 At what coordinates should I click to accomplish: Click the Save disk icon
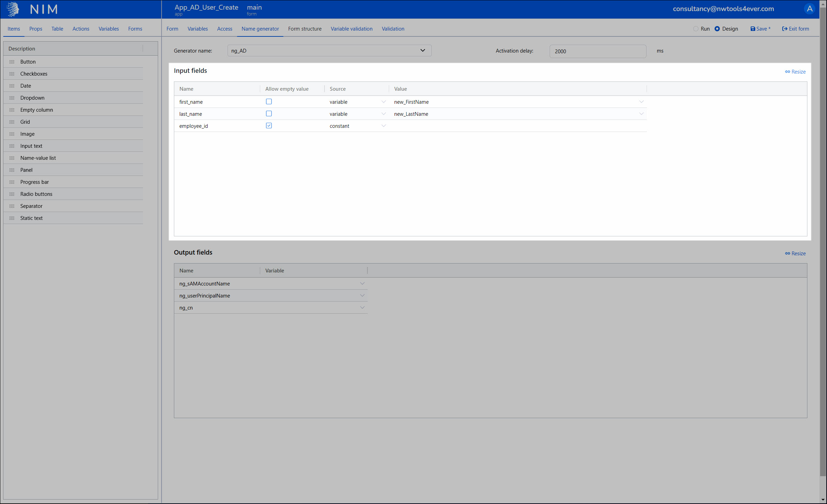click(x=753, y=29)
